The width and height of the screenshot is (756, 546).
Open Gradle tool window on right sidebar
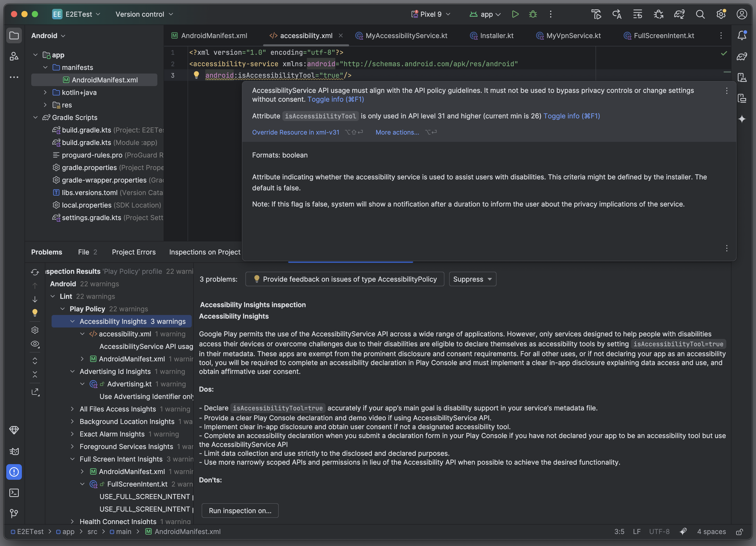[x=742, y=56]
